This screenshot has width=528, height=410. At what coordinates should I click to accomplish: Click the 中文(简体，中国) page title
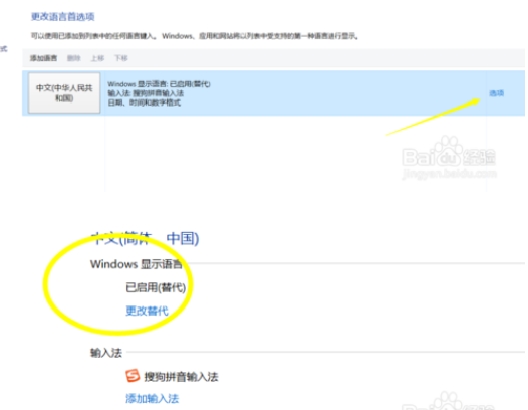[145, 238]
